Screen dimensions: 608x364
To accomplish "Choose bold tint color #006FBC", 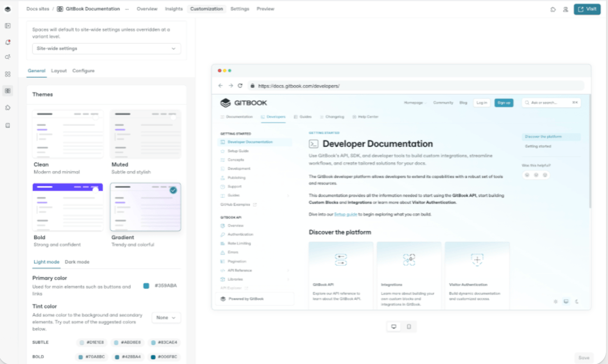I will [164, 357].
